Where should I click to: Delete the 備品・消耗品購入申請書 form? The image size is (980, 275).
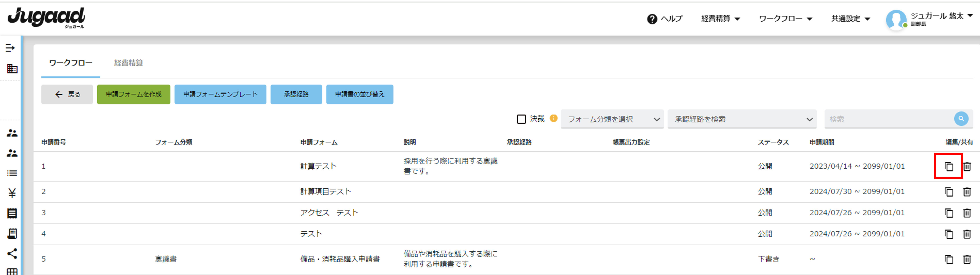point(967,259)
